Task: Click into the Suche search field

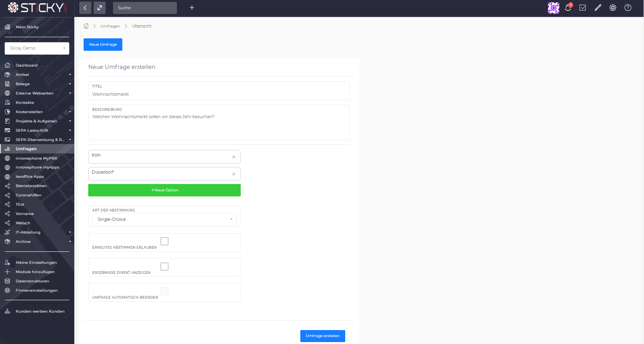Action: pyautogui.click(x=145, y=8)
